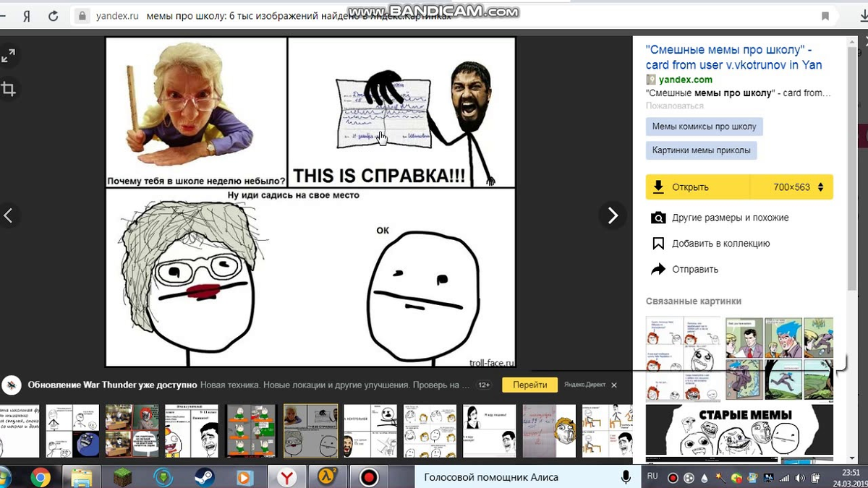This screenshot has width=868, height=488.
Task: Open Yandex home via the Я icon
Action: coord(26,16)
